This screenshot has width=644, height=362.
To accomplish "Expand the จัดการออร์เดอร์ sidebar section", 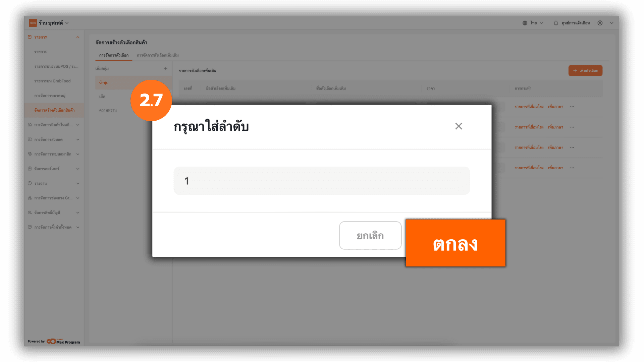I will (54, 169).
